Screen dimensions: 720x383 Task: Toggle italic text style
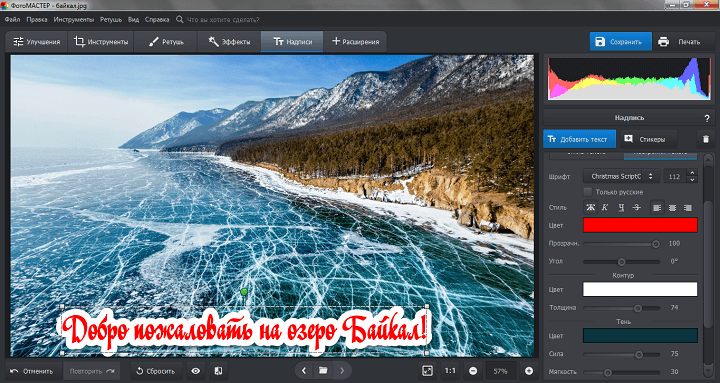coord(605,208)
